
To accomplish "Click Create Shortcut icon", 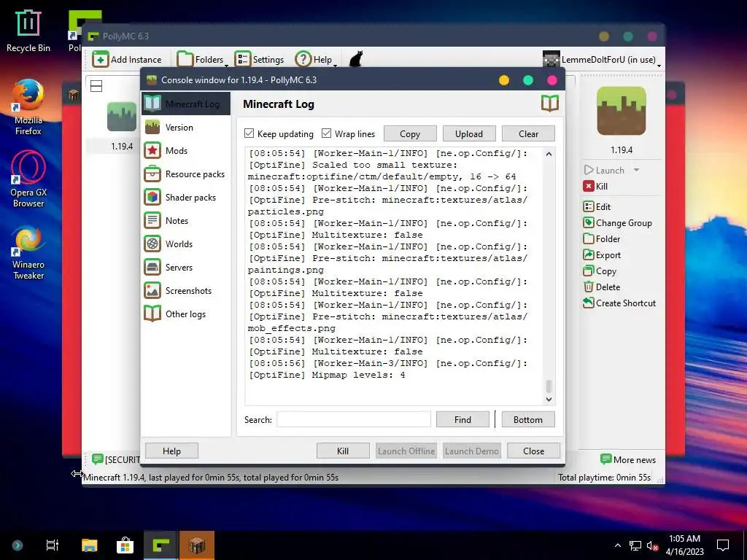I will click(x=589, y=303).
